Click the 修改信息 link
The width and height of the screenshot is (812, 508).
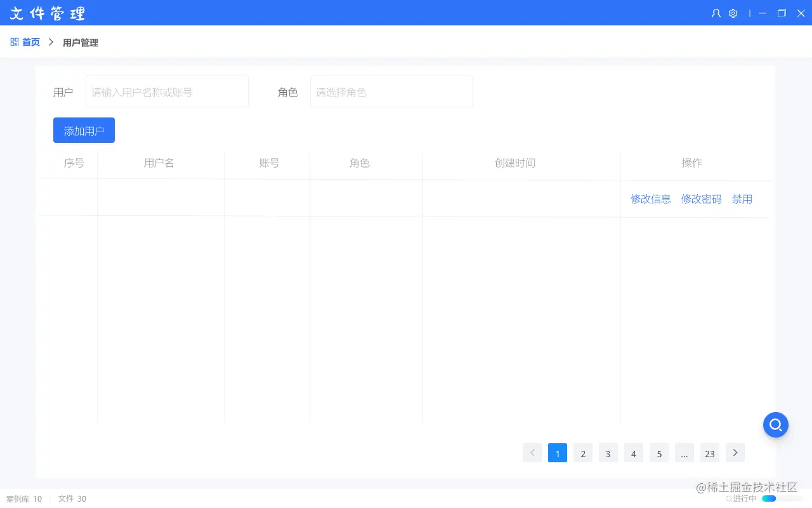click(x=651, y=199)
